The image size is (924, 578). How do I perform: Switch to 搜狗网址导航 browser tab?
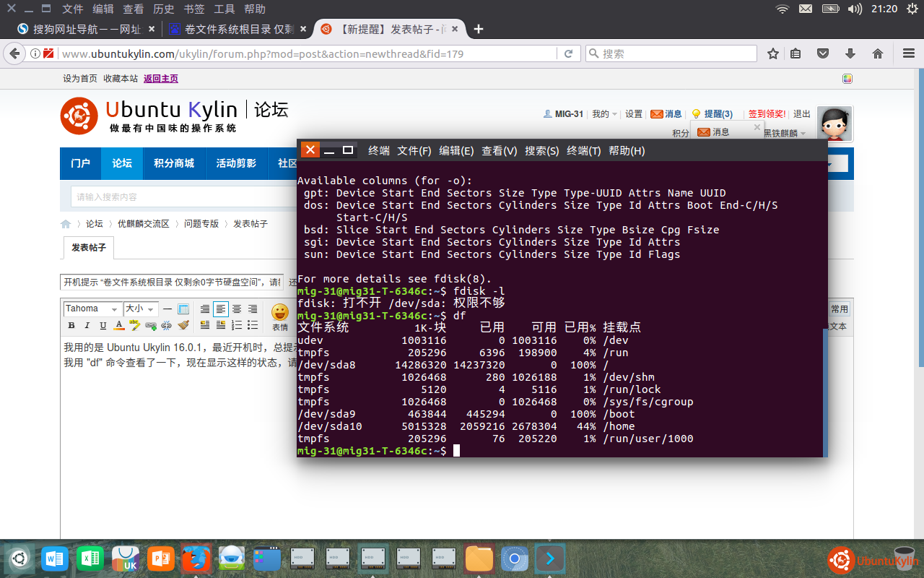tap(87, 29)
